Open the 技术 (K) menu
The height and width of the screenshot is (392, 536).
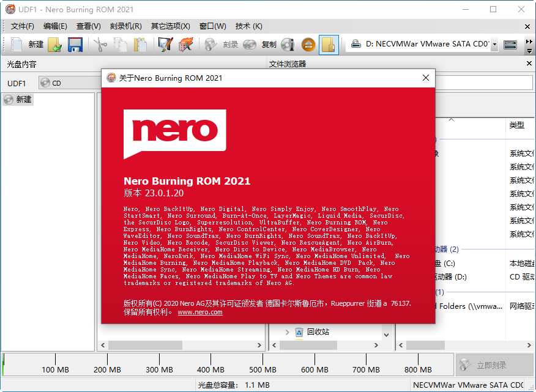[248, 26]
